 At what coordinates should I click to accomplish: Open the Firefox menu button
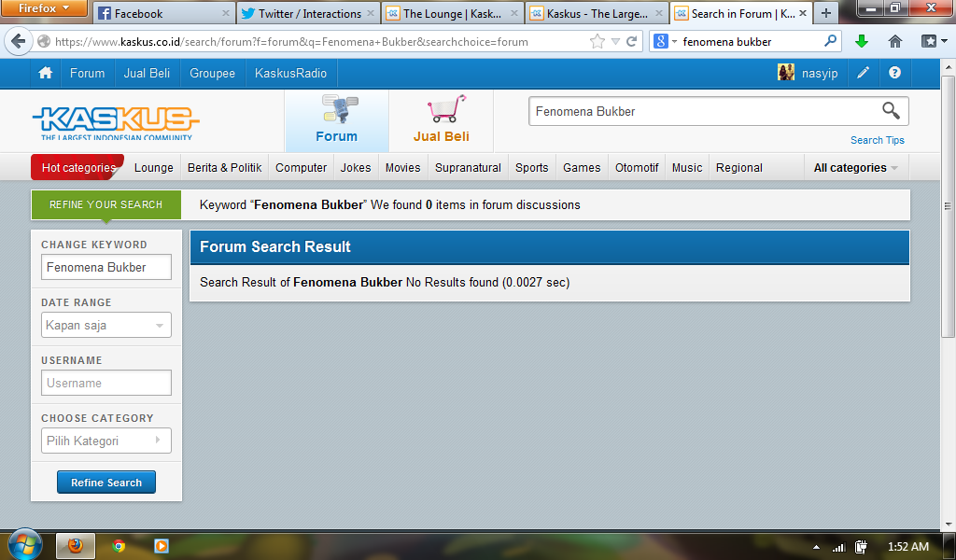[x=44, y=8]
